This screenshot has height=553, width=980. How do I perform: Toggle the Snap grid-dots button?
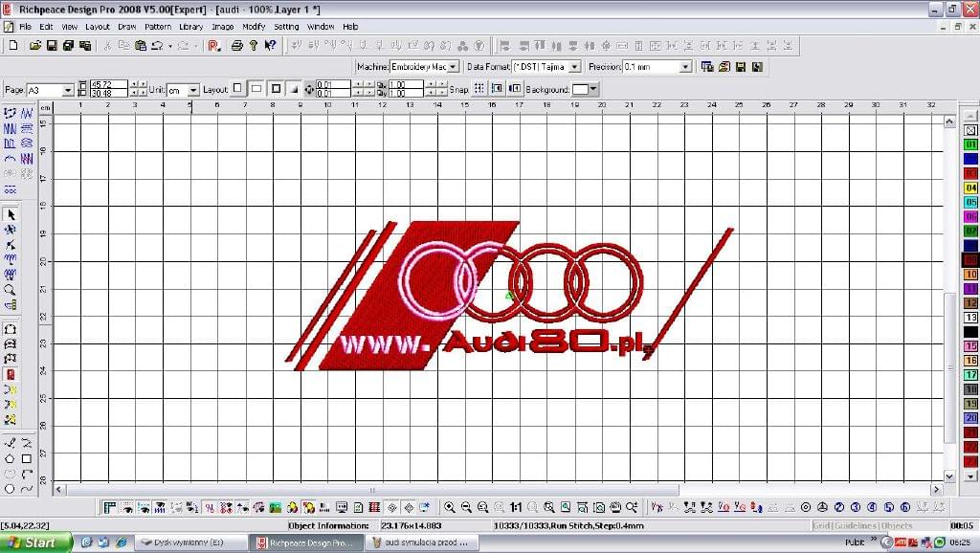[479, 89]
